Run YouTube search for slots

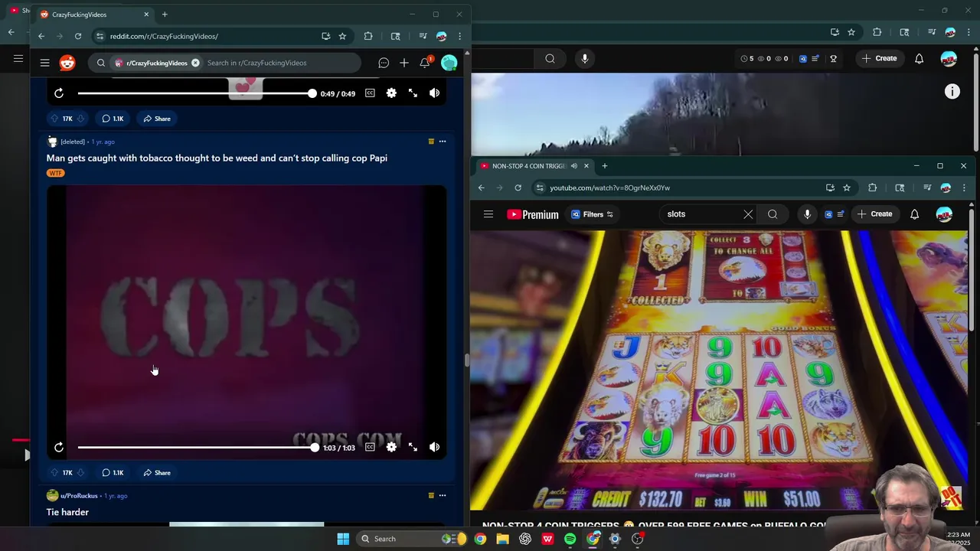click(773, 214)
